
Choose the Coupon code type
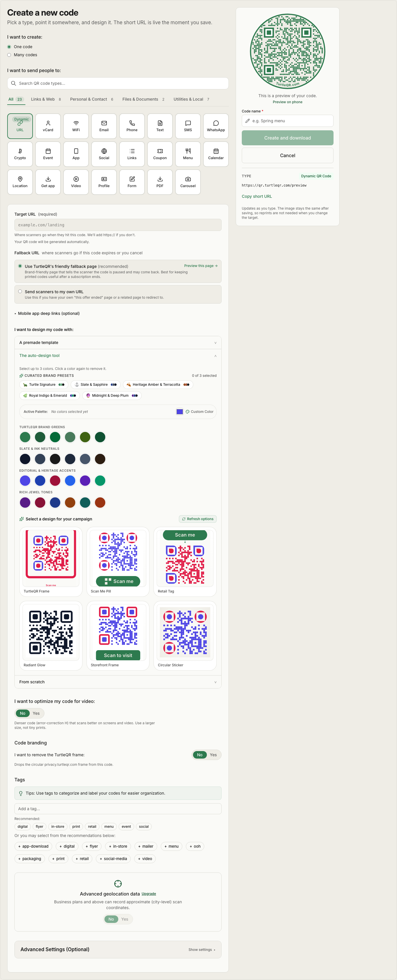coord(160,154)
